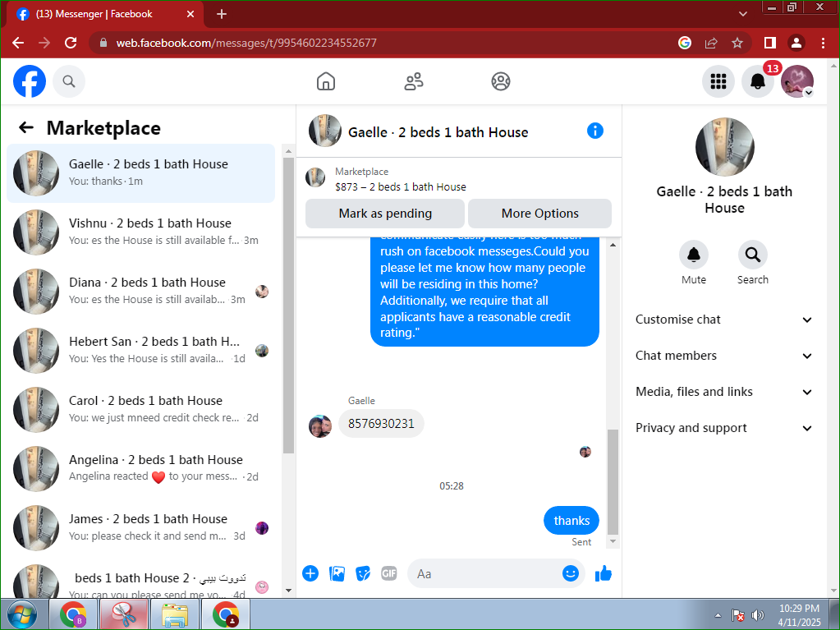The height and width of the screenshot is (630, 840).
Task: Go back from Marketplace chats list
Action: click(25, 127)
